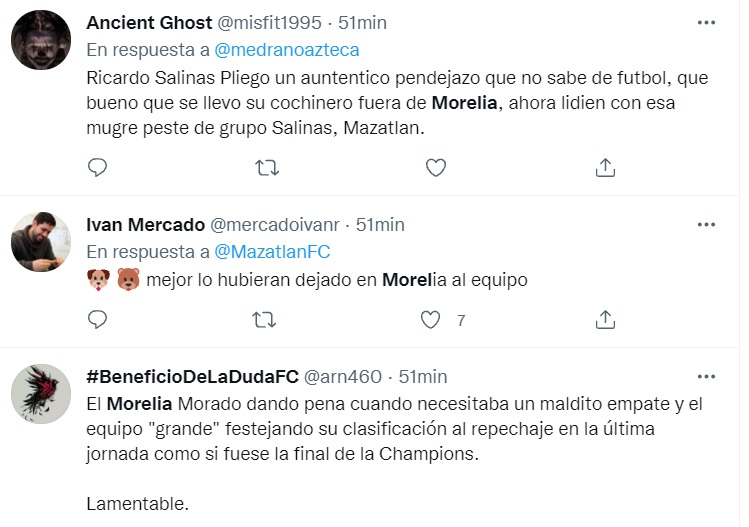Open more options for Ancient Ghost's tweet
749x527 pixels.
(706, 23)
